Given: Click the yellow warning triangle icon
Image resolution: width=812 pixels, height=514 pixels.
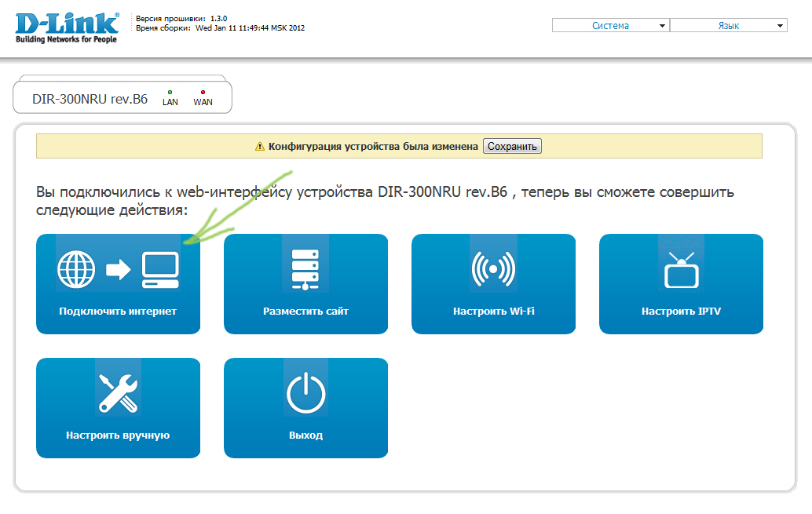Looking at the screenshot, I should [260, 147].
